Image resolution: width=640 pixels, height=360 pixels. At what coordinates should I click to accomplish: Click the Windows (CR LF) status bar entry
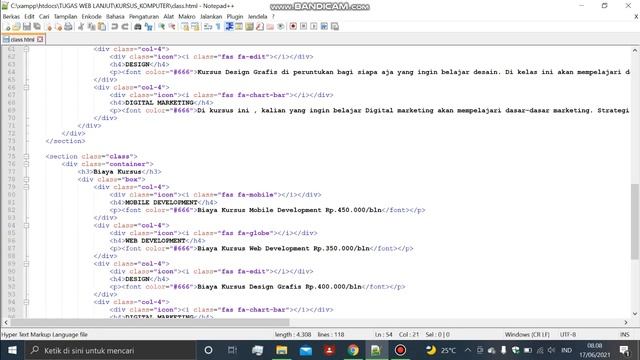(527, 334)
